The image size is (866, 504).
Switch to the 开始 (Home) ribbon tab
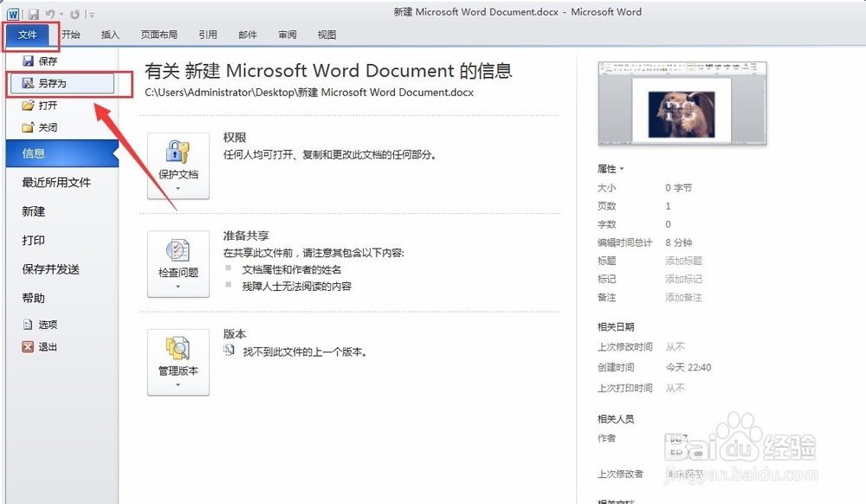pos(70,35)
